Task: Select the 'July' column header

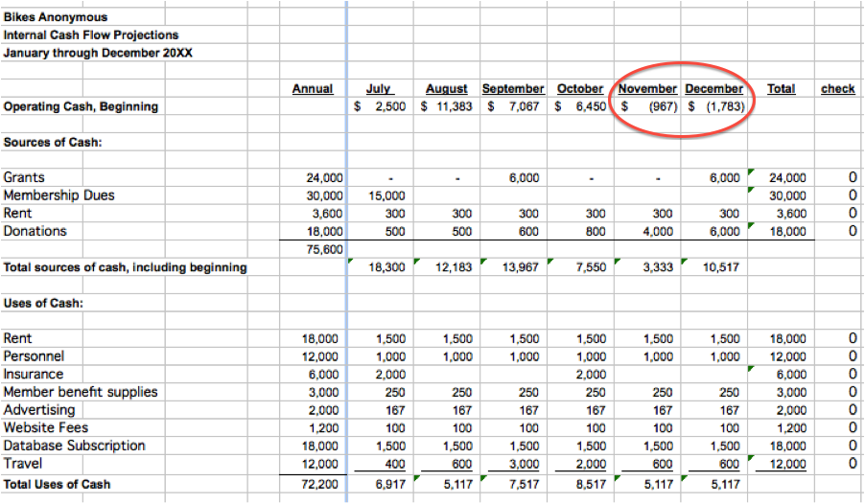Action: [379, 88]
